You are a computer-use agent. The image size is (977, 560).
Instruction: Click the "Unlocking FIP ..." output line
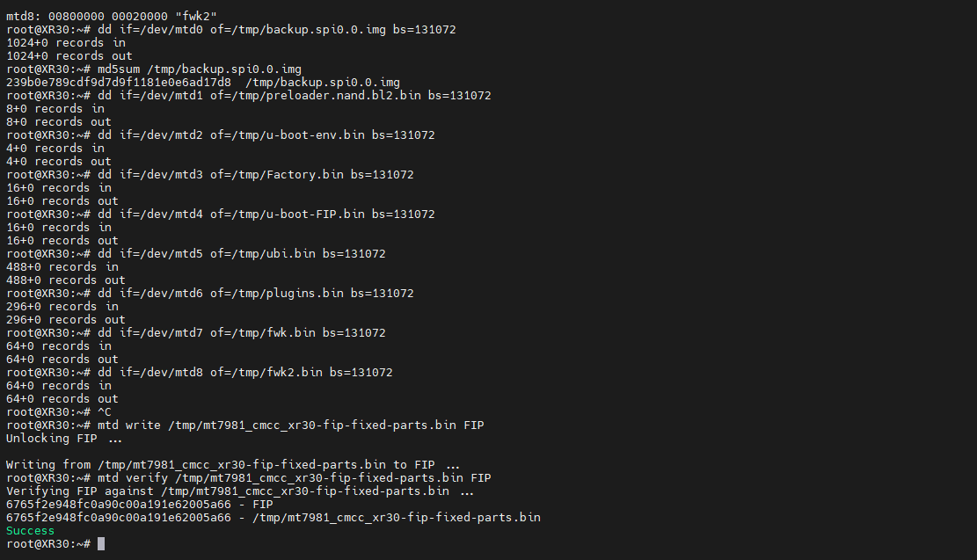tap(64, 438)
